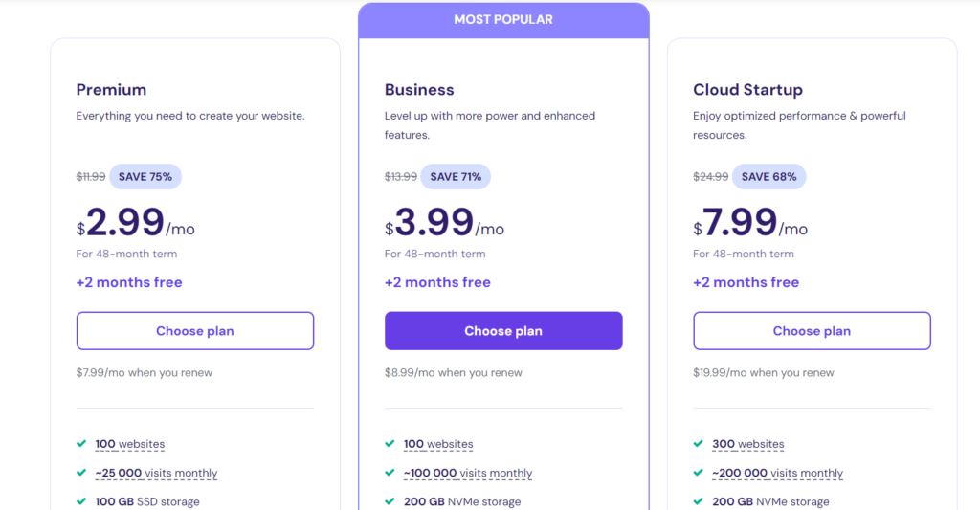This screenshot has width=980, height=510.
Task: Open the 300 websites underlined text
Action: click(747, 444)
